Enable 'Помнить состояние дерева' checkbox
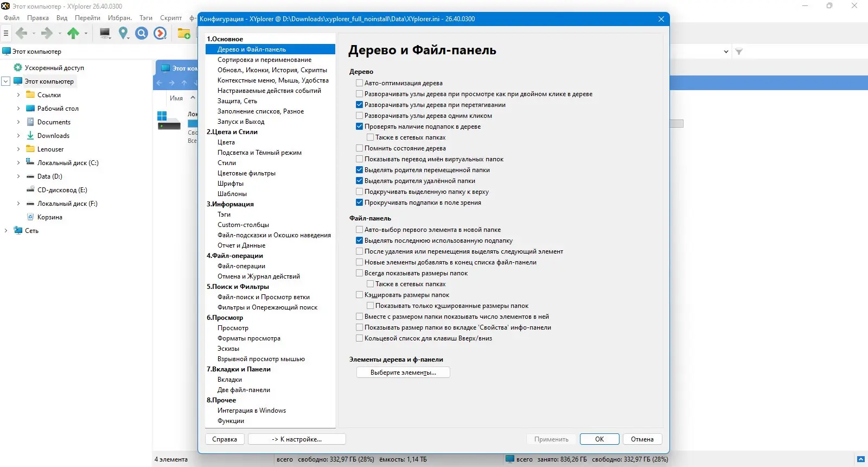Screen dimensions: 868x467 point(359,148)
